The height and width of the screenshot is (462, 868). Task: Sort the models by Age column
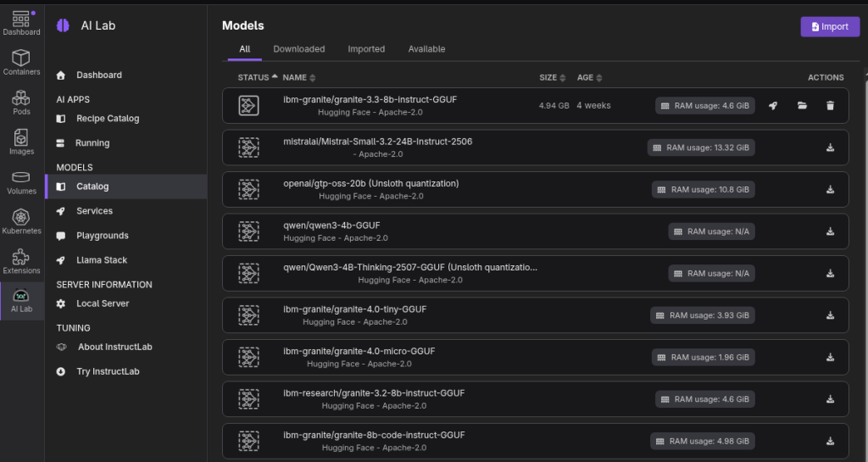pyautogui.click(x=589, y=77)
